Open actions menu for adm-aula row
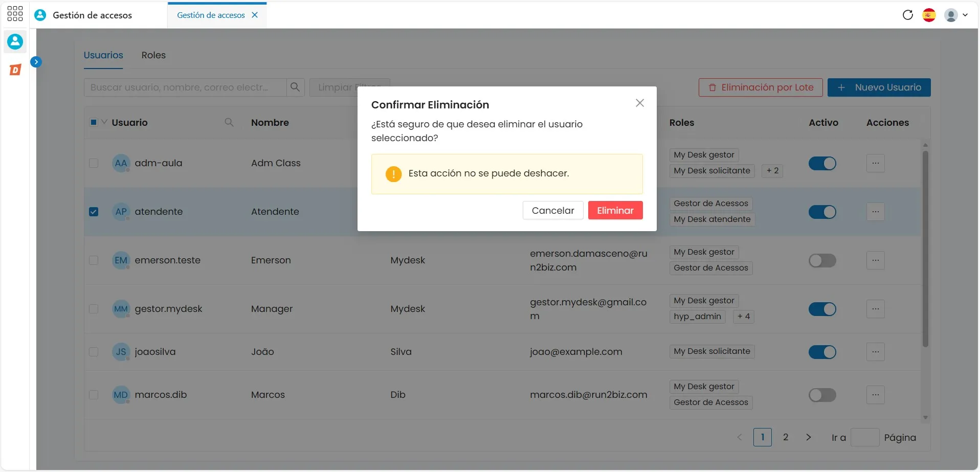The width and height of the screenshot is (980, 472). click(875, 163)
